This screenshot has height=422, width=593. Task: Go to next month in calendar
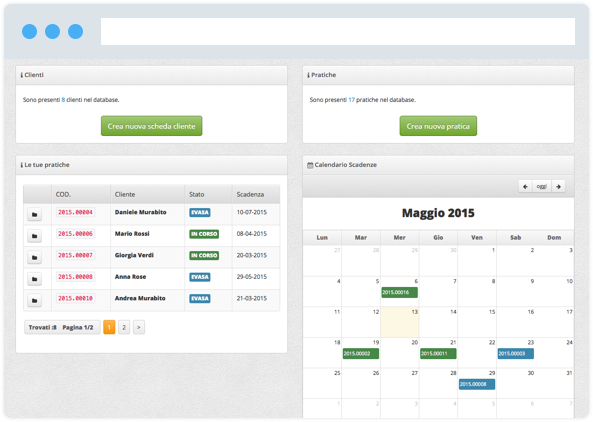point(559,186)
